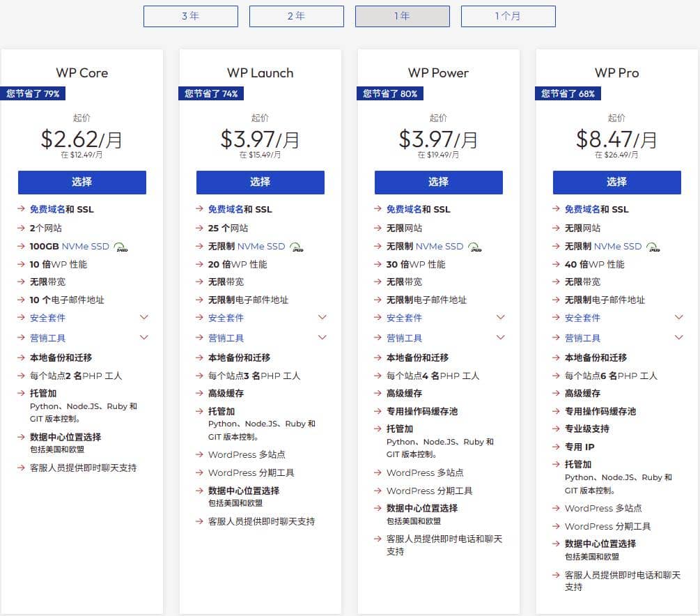Switch to the 2 年 billing term
This screenshot has height=616, width=700.
coord(296,15)
